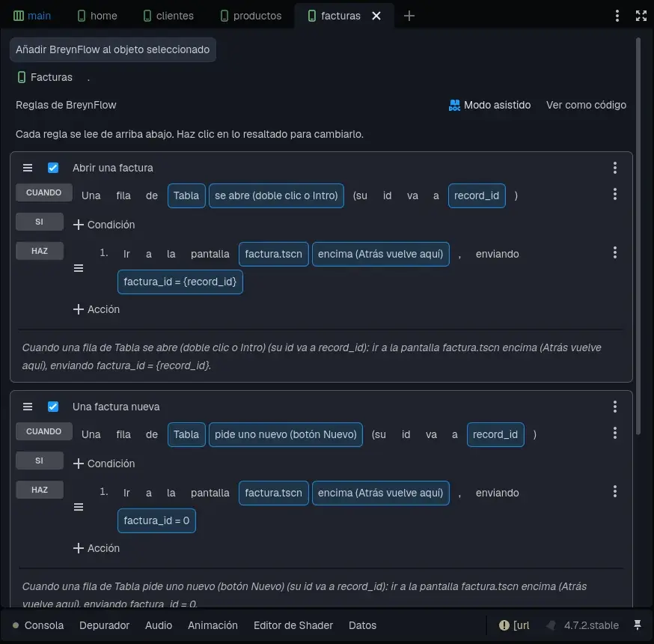Change the 'se abre (doble clic o Intro)' event

(x=277, y=195)
